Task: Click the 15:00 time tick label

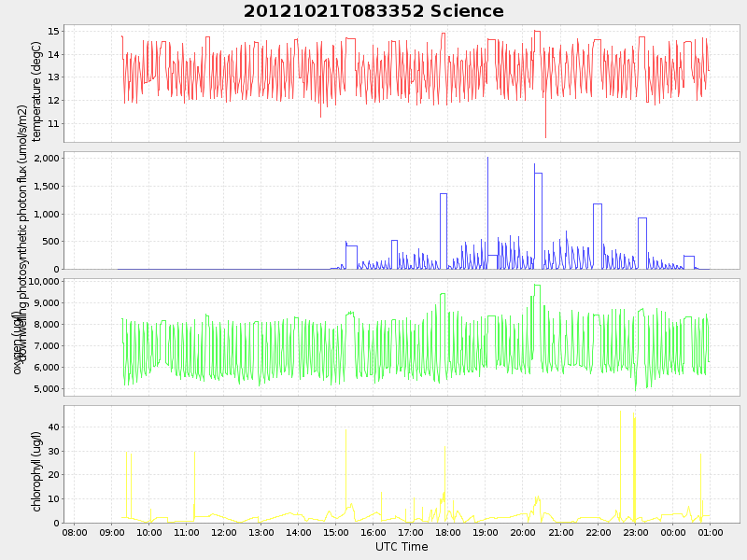Action: pos(336,532)
